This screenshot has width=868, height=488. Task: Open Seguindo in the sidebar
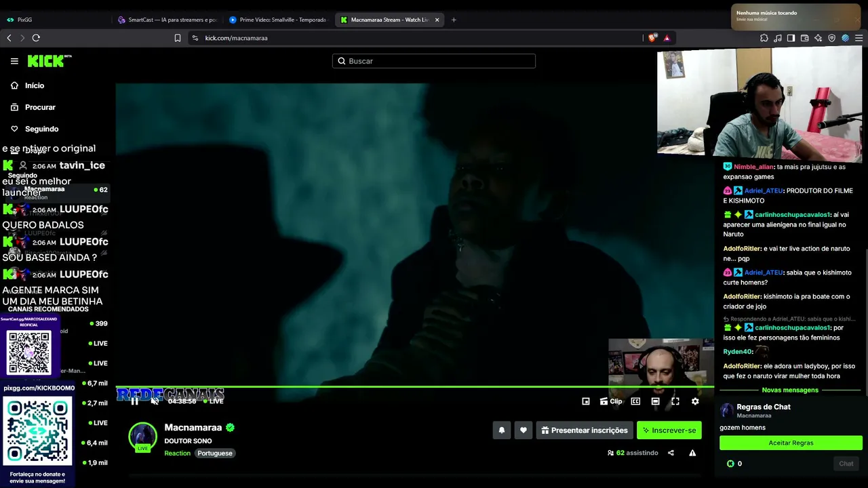[x=41, y=129]
